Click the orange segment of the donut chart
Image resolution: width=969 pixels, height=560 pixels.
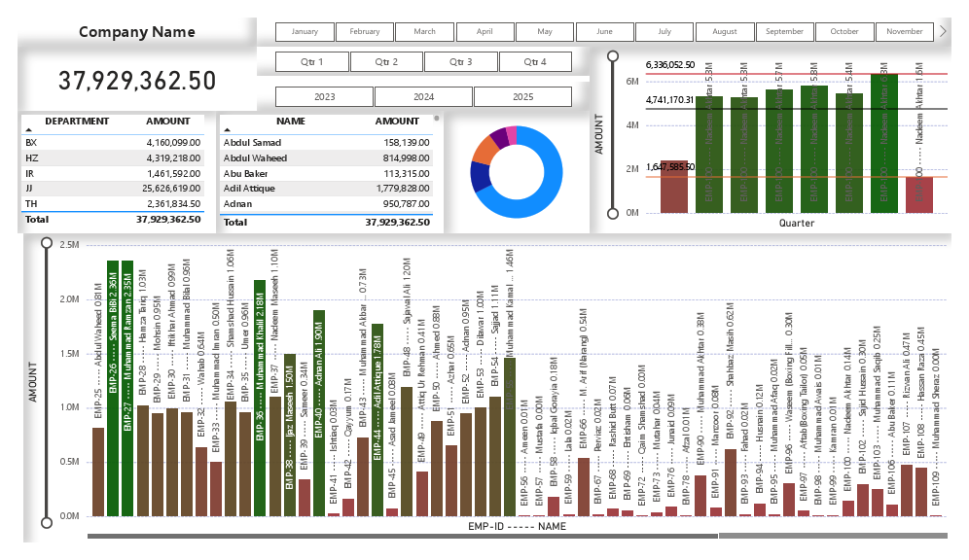(x=484, y=154)
